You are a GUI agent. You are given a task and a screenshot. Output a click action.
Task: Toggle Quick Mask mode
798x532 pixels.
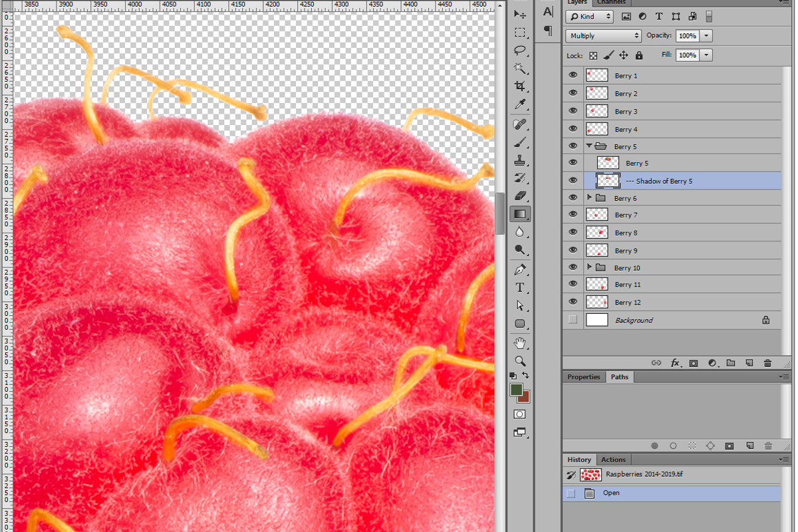pos(520,414)
